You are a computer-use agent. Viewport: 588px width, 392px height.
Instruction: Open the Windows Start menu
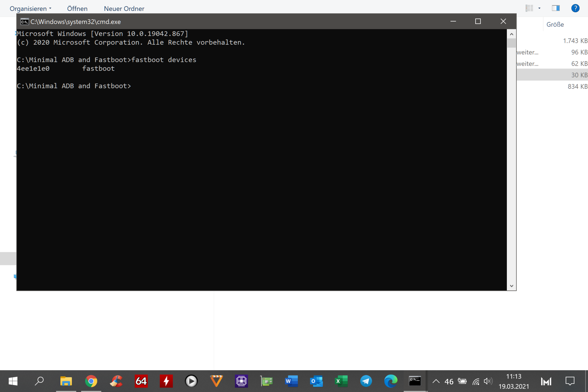pyautogui.click(x=13, y=381)
